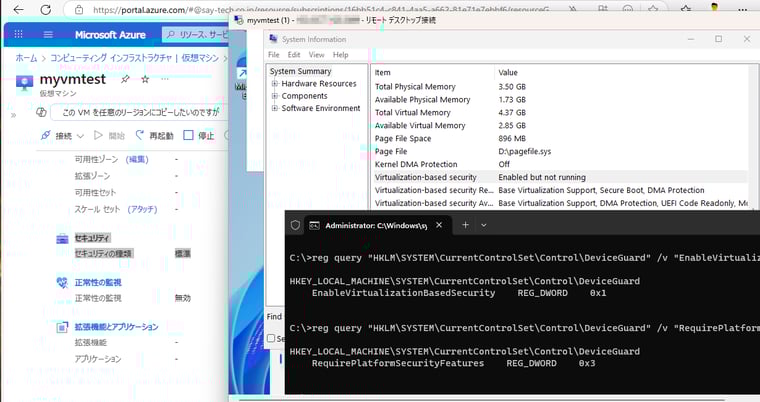Screen dimensions: 760x402
Task: Click the 開始 start button
Action: [110, 135]
